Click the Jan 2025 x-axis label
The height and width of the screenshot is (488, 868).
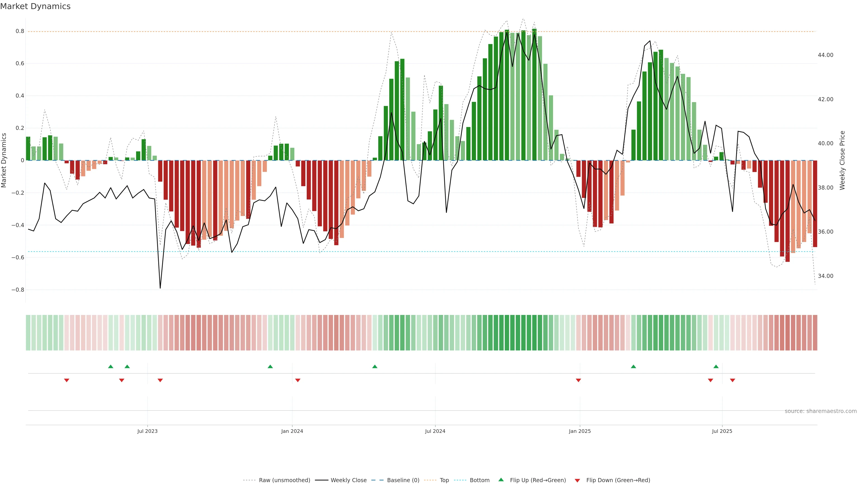580,431
